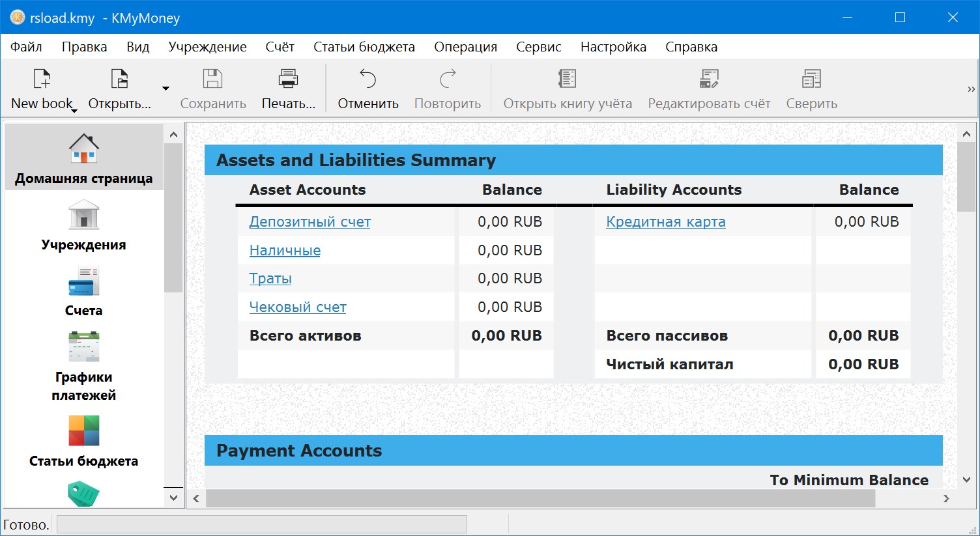Click the Сохранить floppy disk icon

(213, 79)
